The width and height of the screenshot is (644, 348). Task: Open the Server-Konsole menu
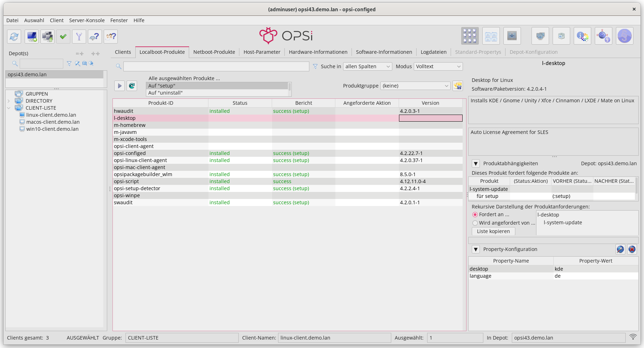click(87, 20)
